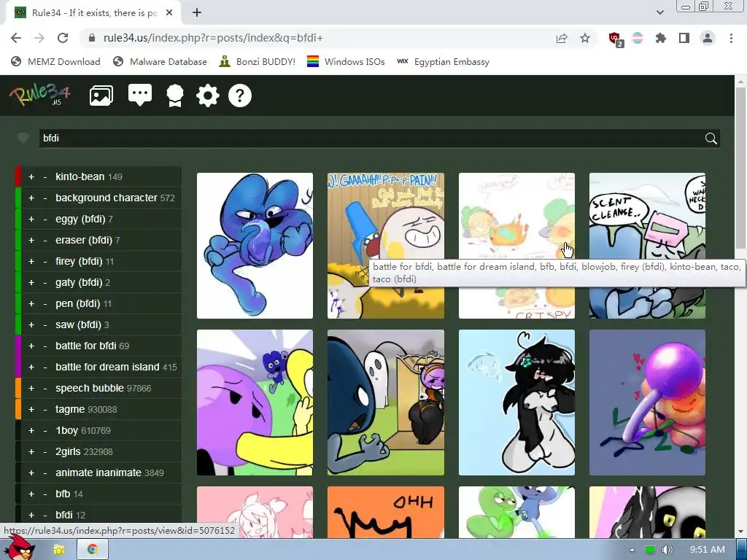The image size is (747, 560).
Task: Open the pen (bfdi) tag link
Action: 78,303
